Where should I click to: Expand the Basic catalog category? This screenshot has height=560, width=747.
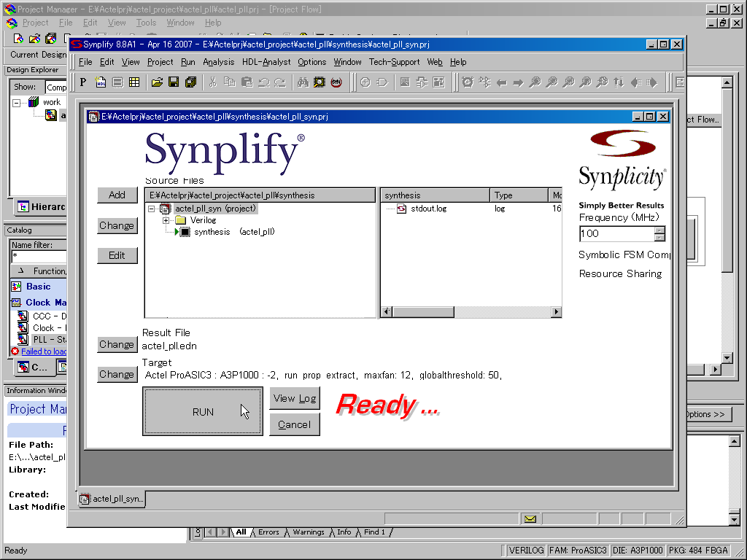[x=38, y=286]
